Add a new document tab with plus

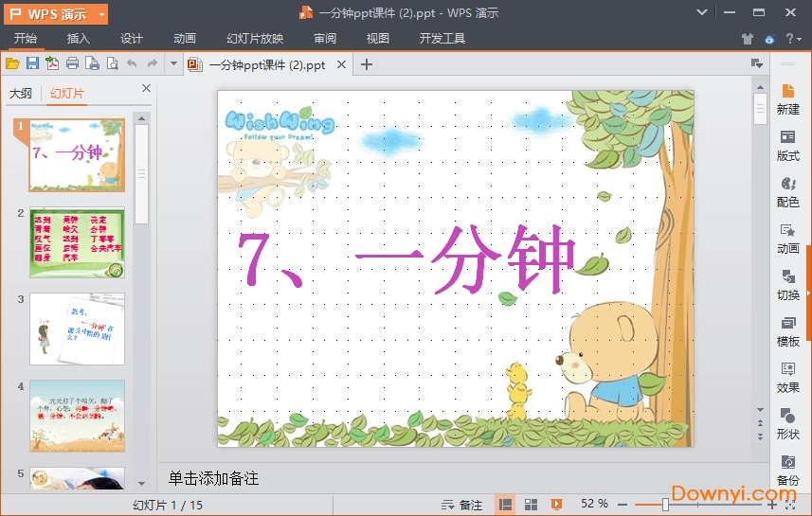tap(367, 64)
